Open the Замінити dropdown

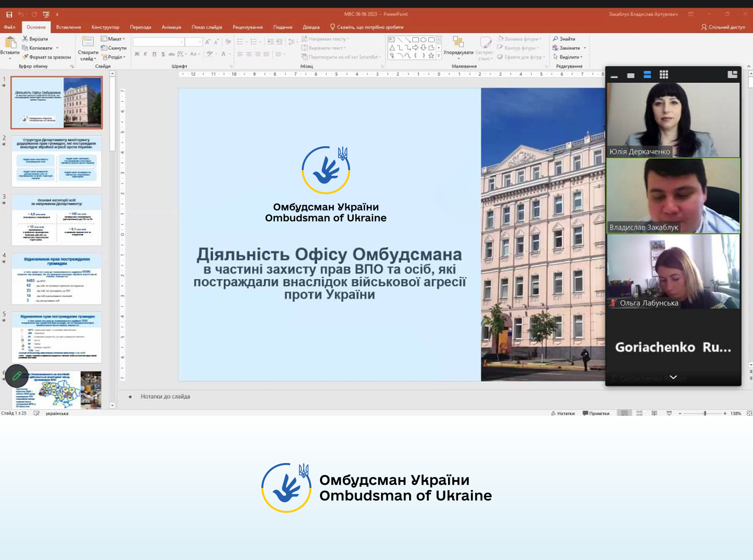tap(585, 48)
